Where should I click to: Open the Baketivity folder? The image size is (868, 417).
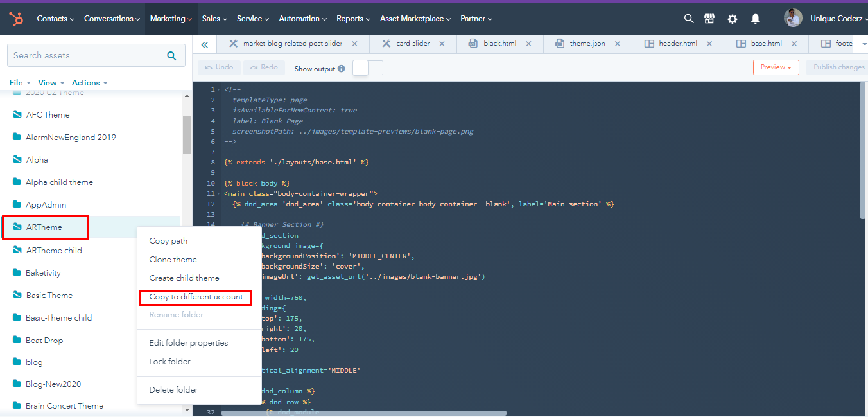pos(43,273)
